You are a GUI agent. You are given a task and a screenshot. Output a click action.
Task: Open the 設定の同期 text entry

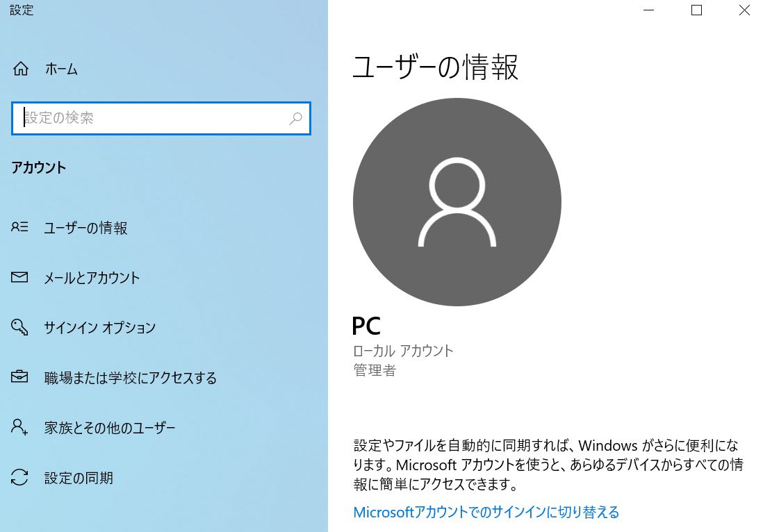78,478
